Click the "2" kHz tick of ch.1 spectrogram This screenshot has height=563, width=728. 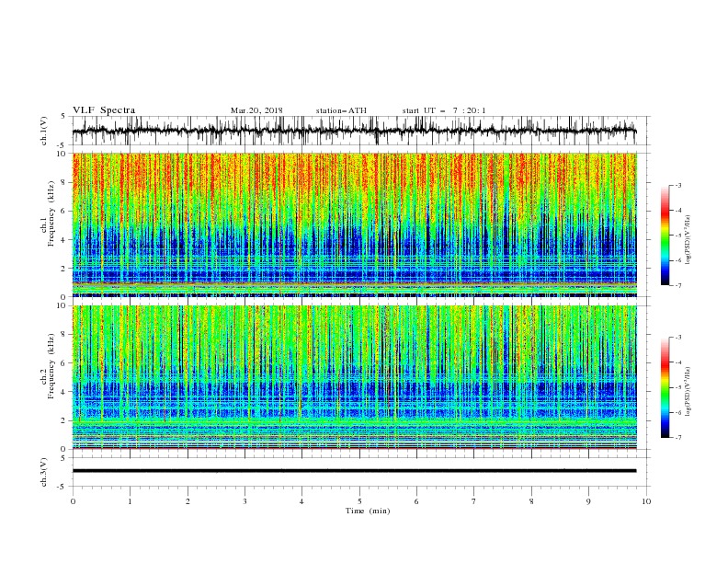tap(64, 269)
